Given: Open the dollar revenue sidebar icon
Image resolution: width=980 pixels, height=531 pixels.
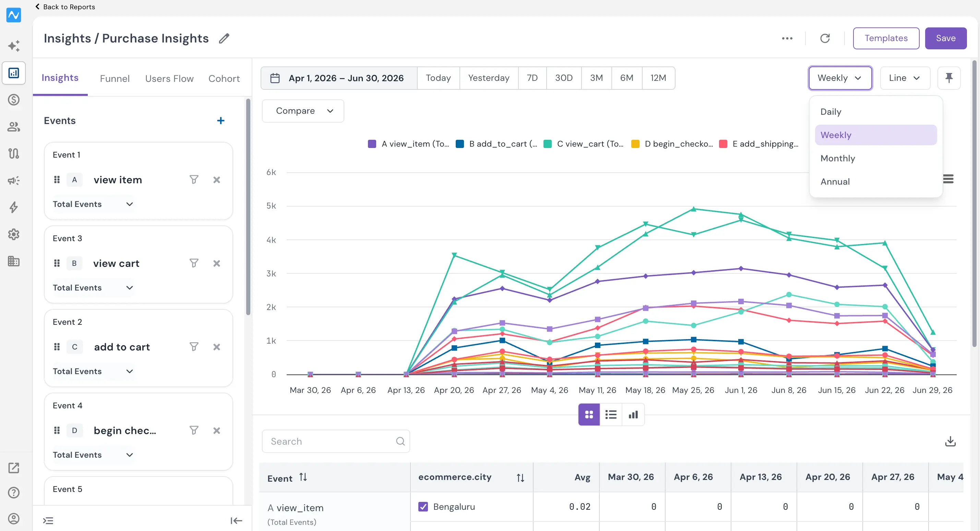Looking at the screenshot, I should click(14, 100).
